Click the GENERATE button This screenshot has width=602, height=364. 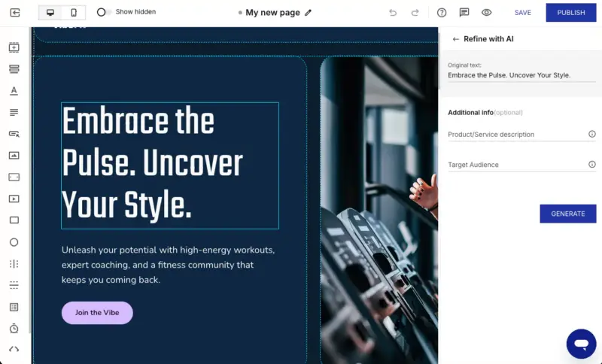click(568, 214)
